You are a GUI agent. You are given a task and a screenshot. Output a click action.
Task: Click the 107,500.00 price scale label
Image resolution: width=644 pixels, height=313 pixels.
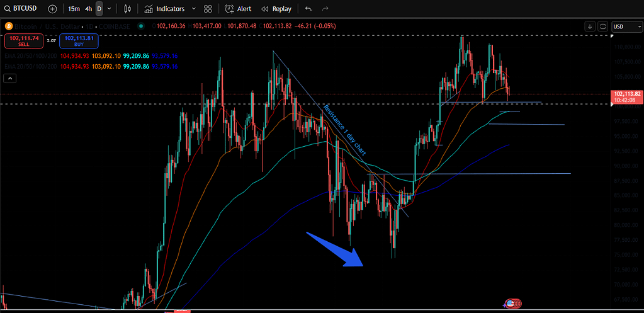click(x=627, y=62)
